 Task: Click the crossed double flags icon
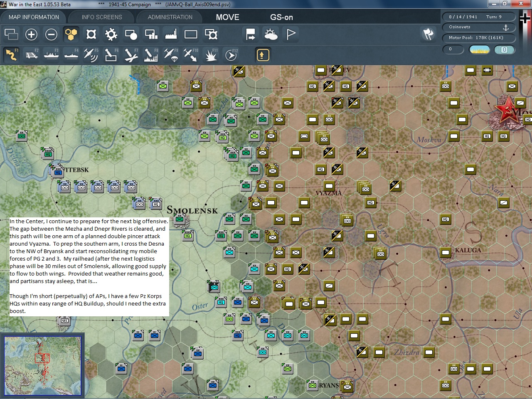point(428,34)
